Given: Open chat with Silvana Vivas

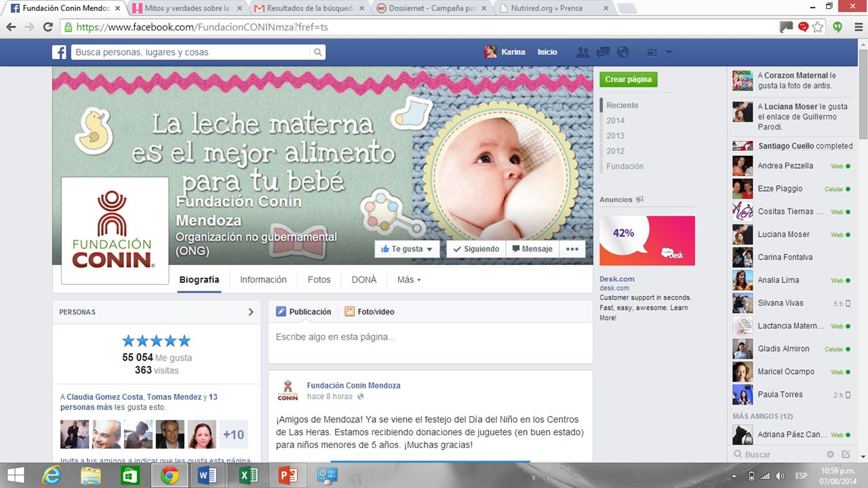Looking at the screenshot, I should coord(791,303).
